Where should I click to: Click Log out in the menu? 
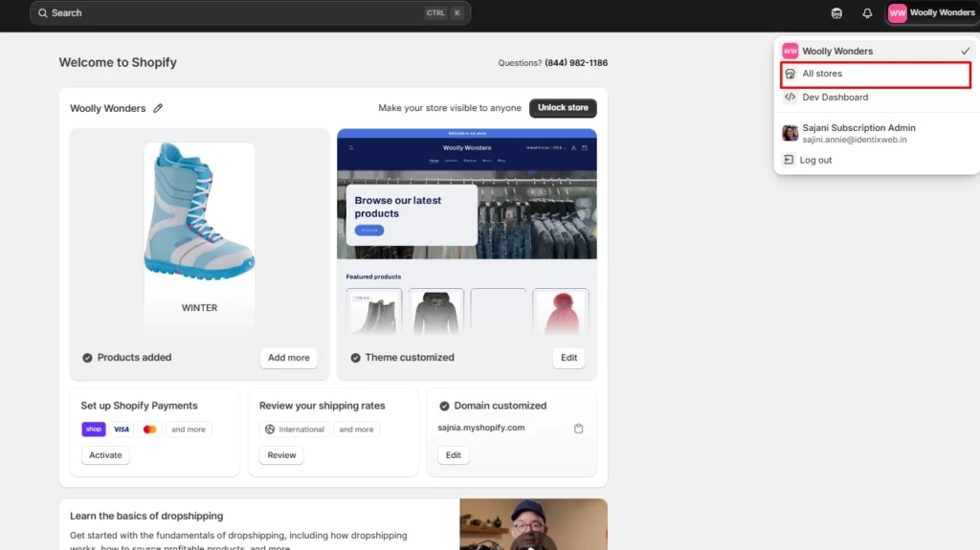(876, 160)
